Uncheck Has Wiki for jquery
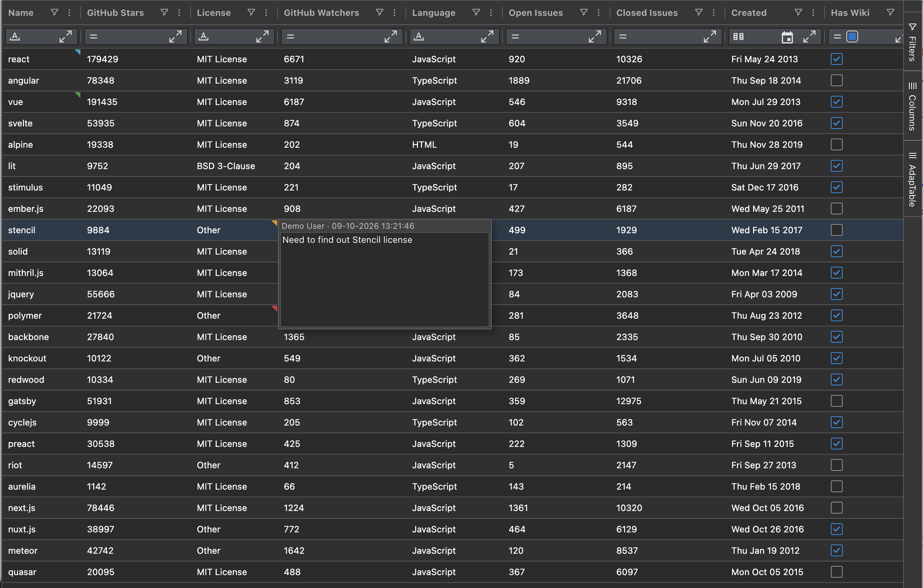 coord(837,294)
